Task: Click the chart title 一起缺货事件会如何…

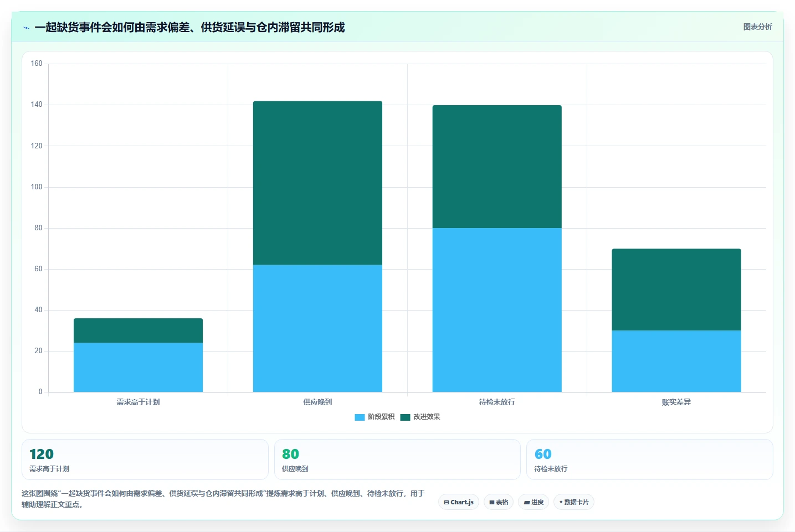Action: pyautogui.click(x=189, y=27)
